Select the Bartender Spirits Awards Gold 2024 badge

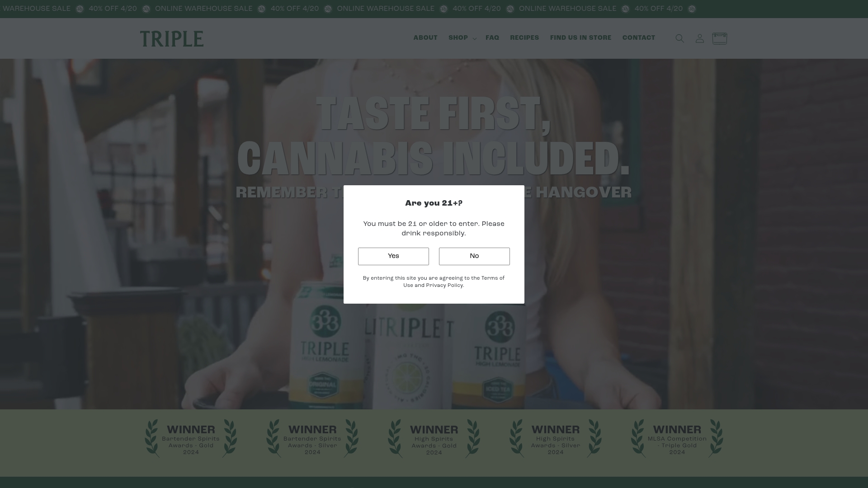pos(190,438)
